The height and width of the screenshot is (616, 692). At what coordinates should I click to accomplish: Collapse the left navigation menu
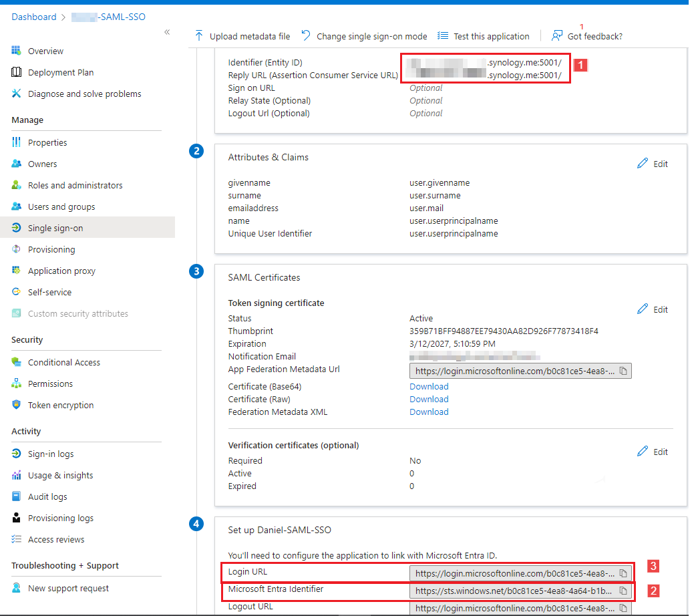click(167, 32)
